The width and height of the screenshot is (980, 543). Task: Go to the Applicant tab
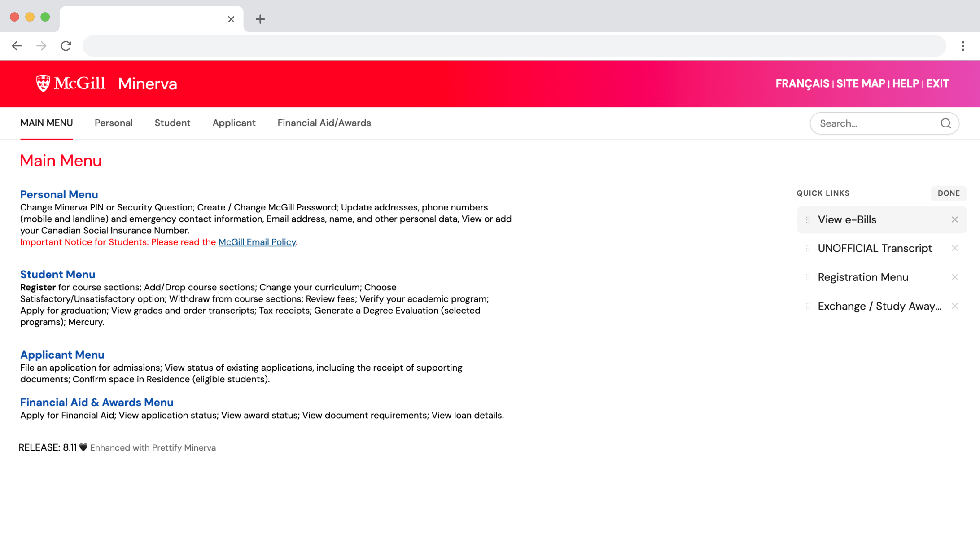coord(234,123)
